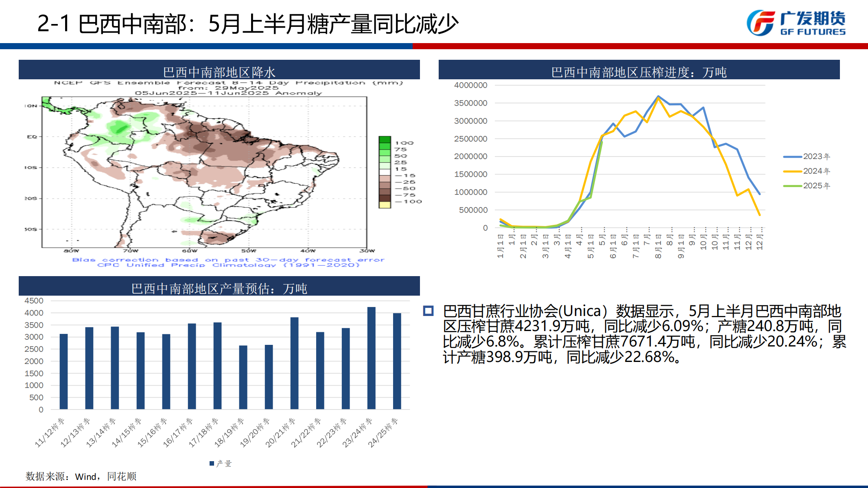Screen dimensions: 868x488
Task: Click the 产量 legend square marker
Action: point(212,464)
